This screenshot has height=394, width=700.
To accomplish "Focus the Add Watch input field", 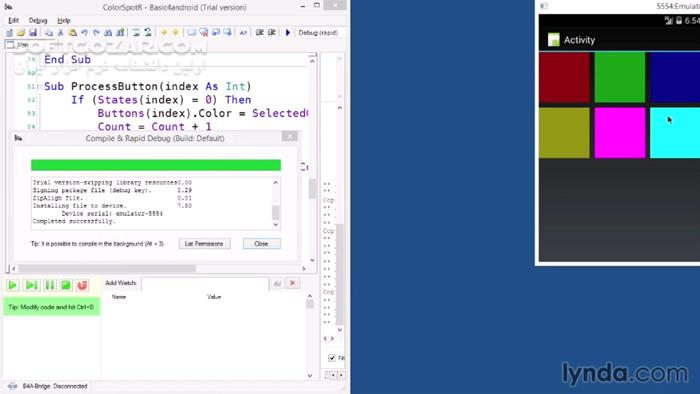I will 205,283.
